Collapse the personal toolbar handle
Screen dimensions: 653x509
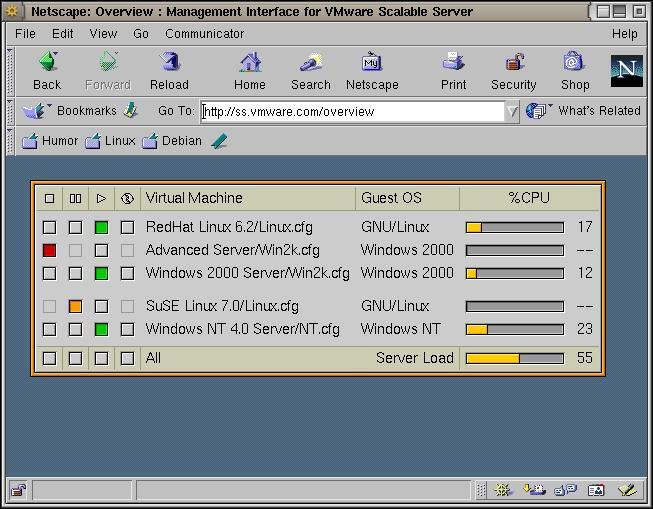pyautogui.click(x=10, y=141)
